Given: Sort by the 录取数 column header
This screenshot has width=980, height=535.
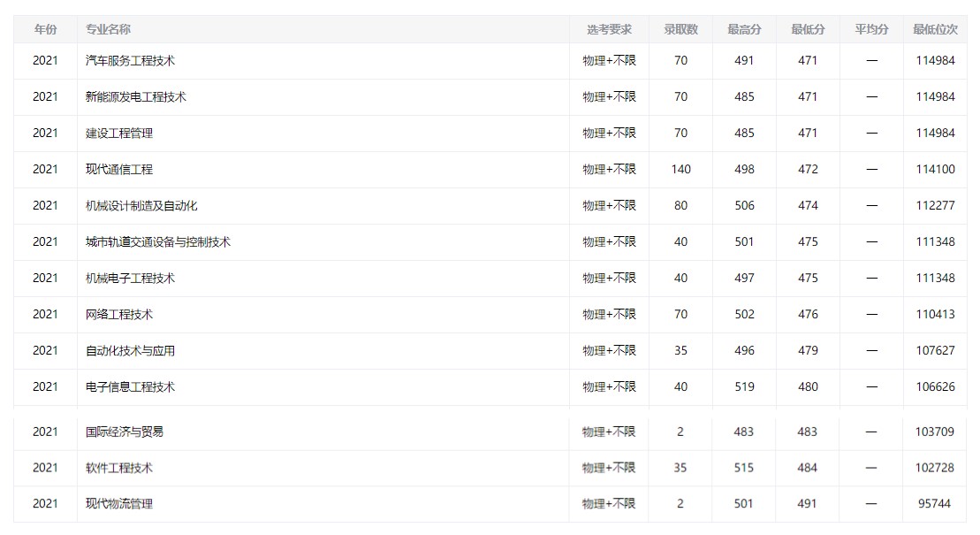Looking at the screenshot, I should point(680,29).
